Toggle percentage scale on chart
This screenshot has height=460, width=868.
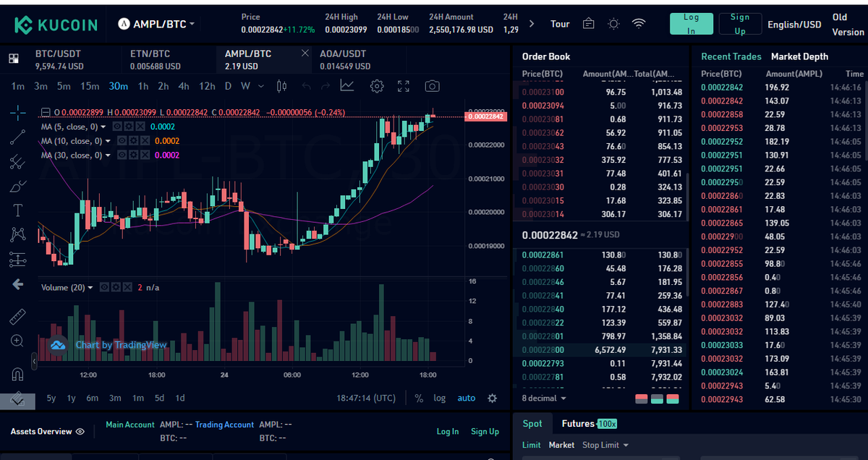pyautogui.click(x=420, y=398)
